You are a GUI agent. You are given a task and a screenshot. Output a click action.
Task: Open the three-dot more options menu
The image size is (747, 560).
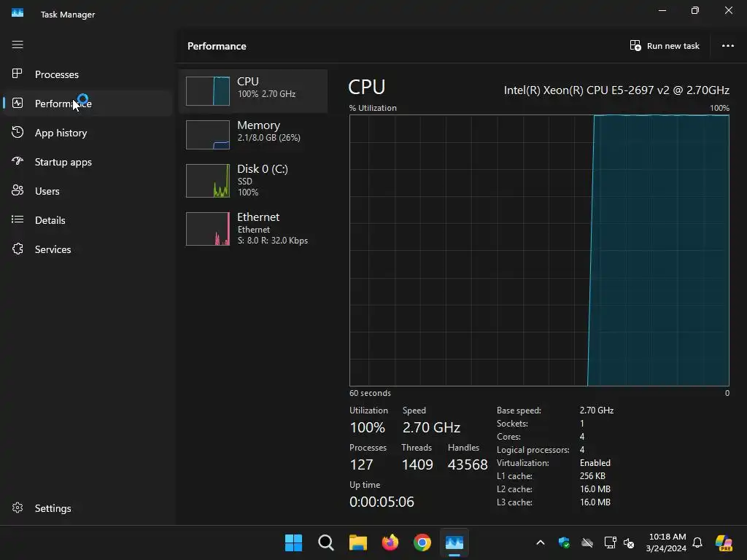[727, 46]
